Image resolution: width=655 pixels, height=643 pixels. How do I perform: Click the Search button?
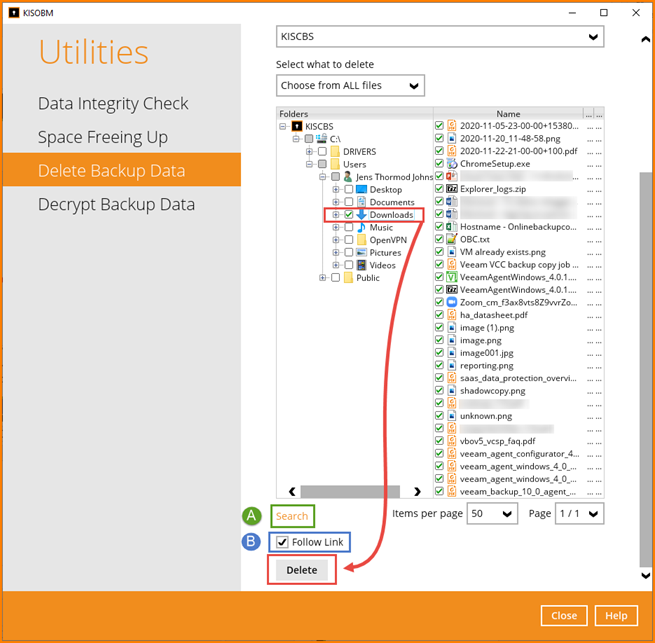pos(292,516)
